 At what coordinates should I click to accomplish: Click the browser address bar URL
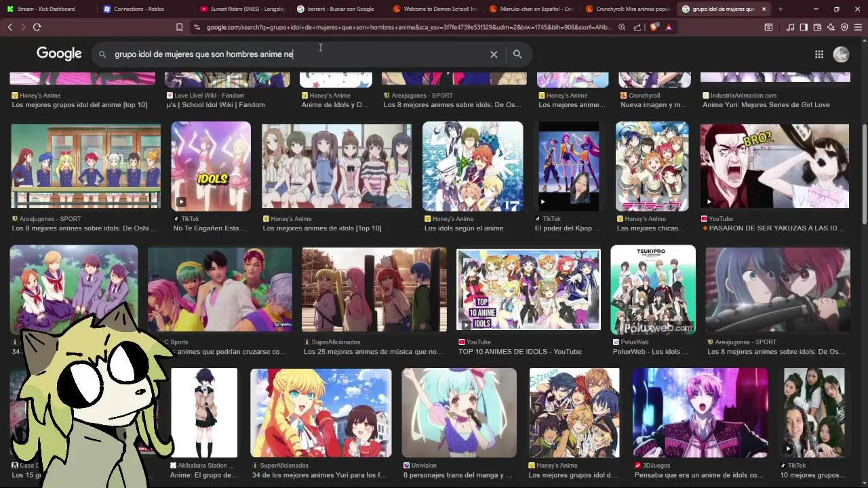click(x=408, y=27)
